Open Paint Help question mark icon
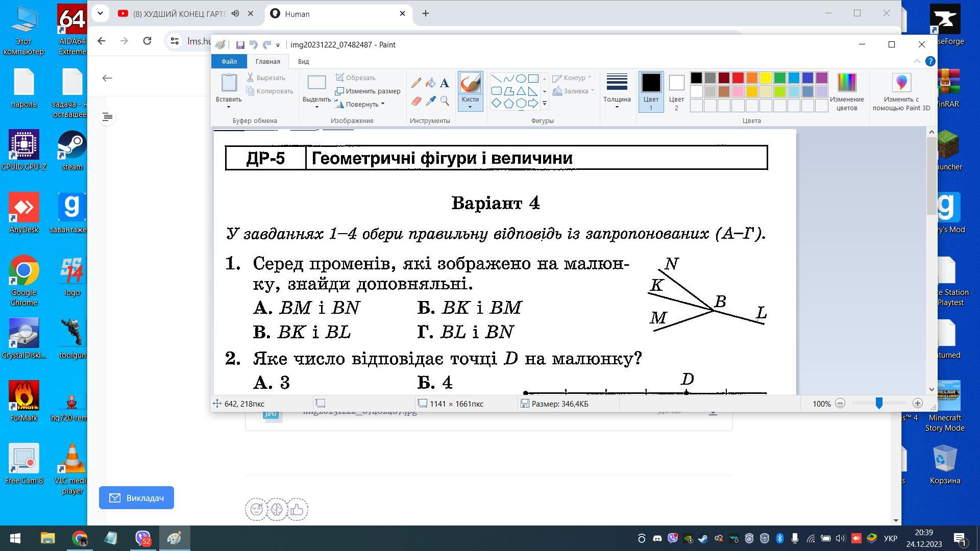 point(930,61)
